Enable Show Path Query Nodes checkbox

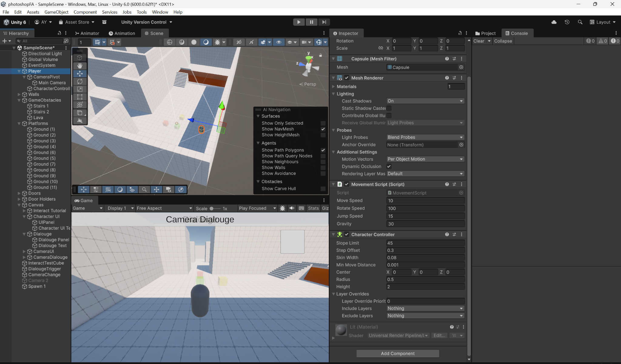point(323,156)
